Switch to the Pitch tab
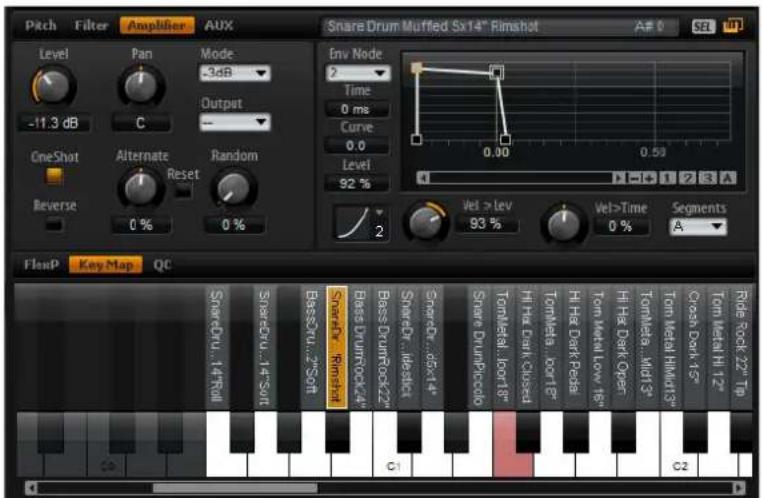Viewport: 762px width, 498px height. click(x=41, y=25)
